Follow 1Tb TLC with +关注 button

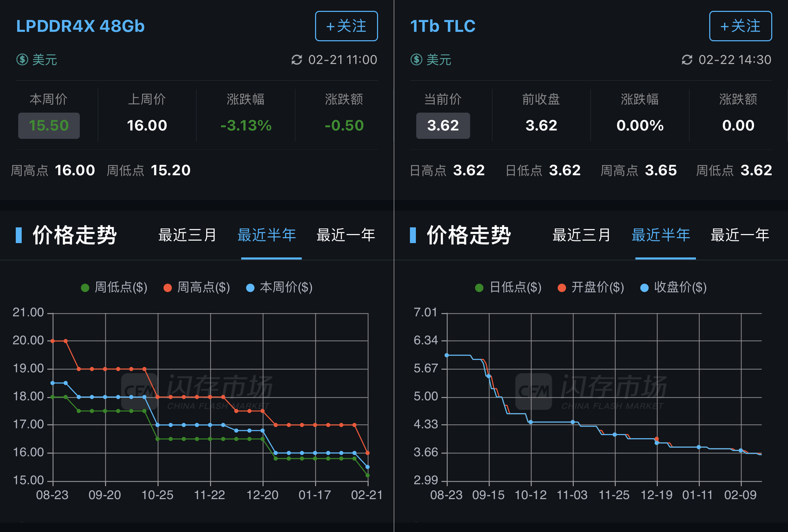point(740,26)
